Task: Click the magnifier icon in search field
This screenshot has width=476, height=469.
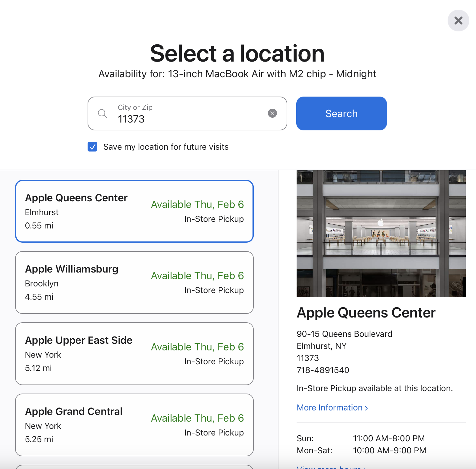Action: 102,113
